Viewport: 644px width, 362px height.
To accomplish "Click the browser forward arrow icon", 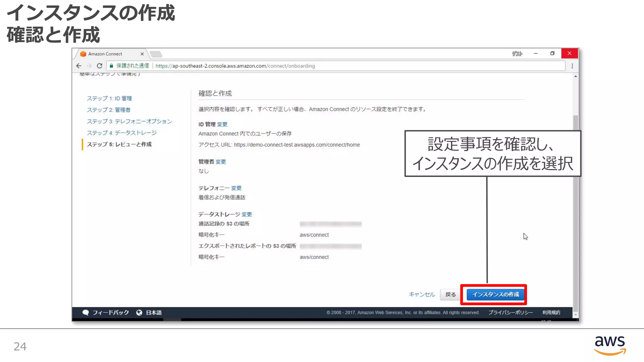I will click(89, 66).
